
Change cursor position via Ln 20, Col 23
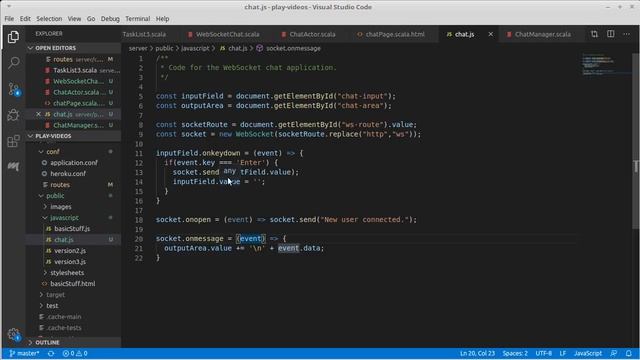(x=477, y=353)
